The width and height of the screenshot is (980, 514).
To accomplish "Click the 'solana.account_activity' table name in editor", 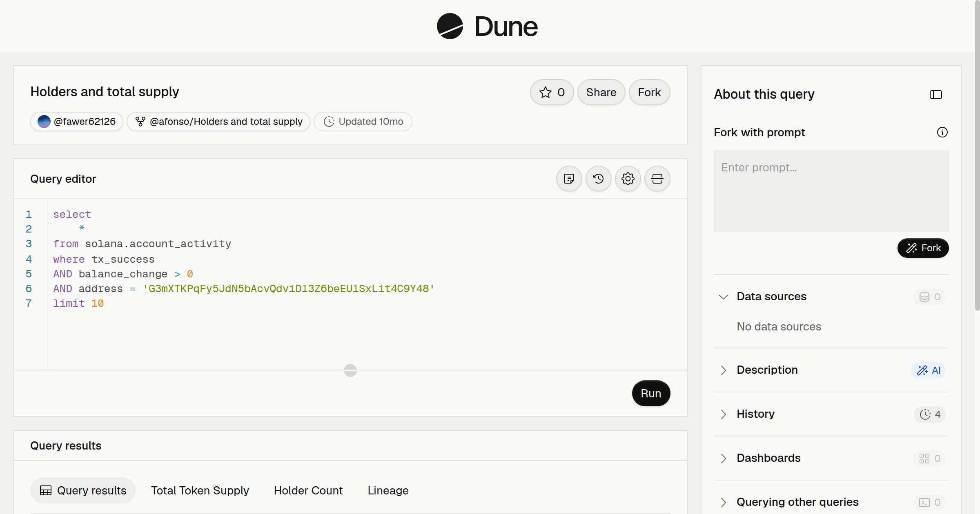I will [158, 244].
